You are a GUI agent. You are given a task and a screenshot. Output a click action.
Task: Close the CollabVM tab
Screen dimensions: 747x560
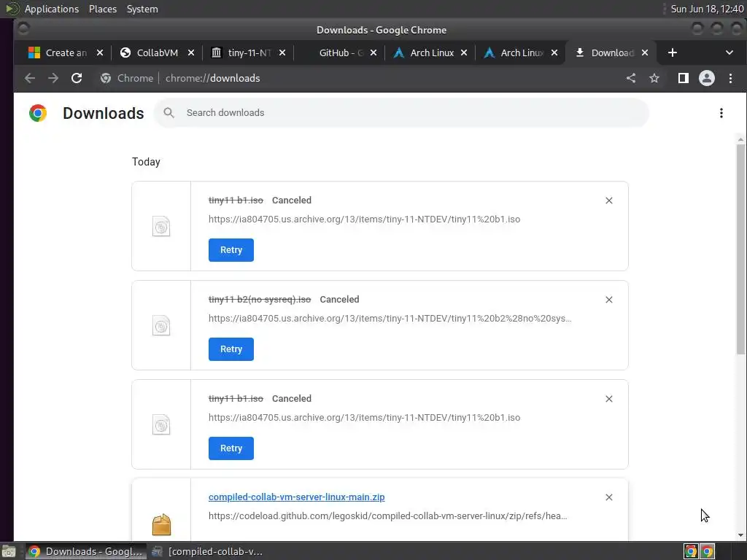[x=191, y=52]
